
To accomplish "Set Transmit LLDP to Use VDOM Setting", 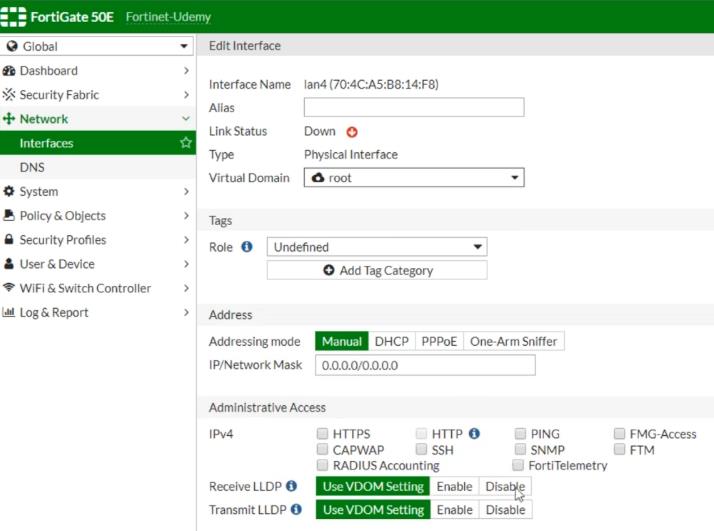I will (373, 509).
